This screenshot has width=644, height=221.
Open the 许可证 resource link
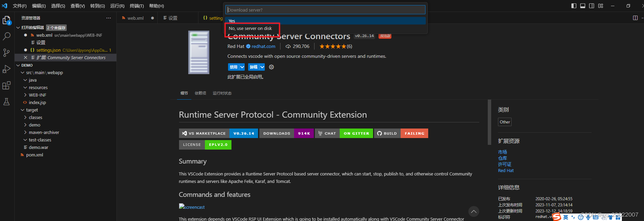pos(504,164)
